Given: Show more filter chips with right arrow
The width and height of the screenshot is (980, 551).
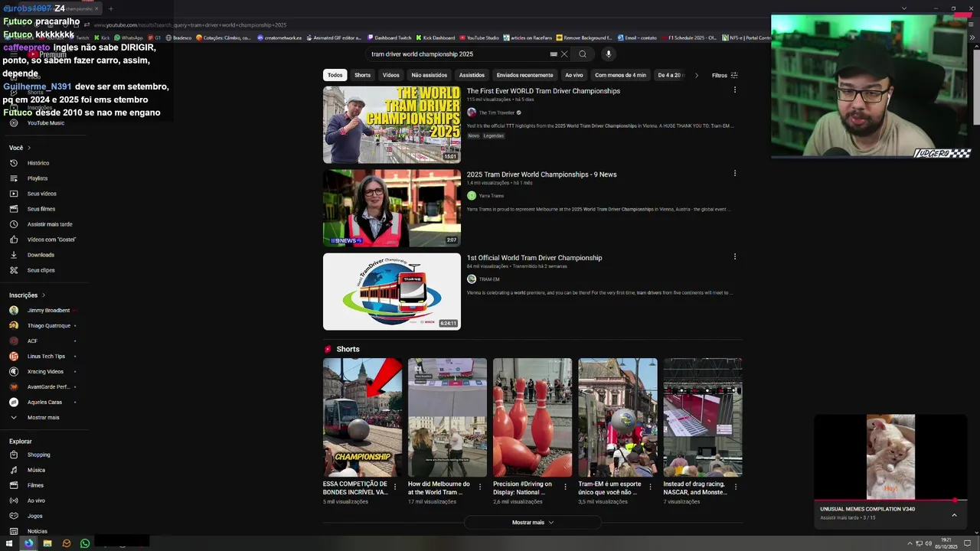Looking at the screenshot, I should 696,75.
